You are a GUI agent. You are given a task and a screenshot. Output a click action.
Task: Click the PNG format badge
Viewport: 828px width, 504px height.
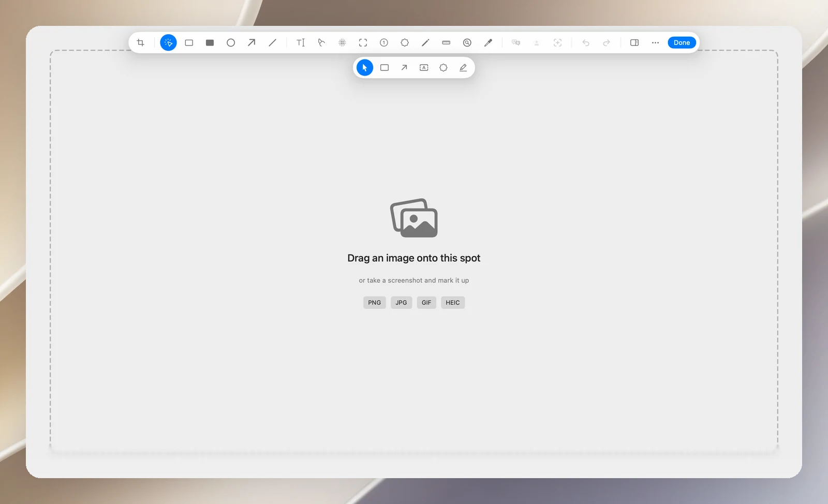tap(374, 303)
